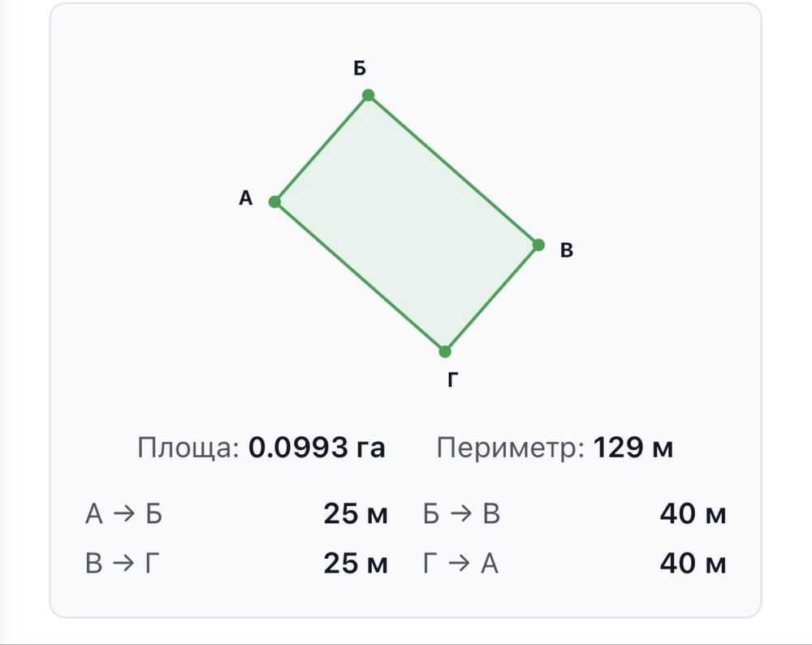Screen dimensions: 812x645
Task: Click the edge between vertices В and Г
Action: point(491,298)
